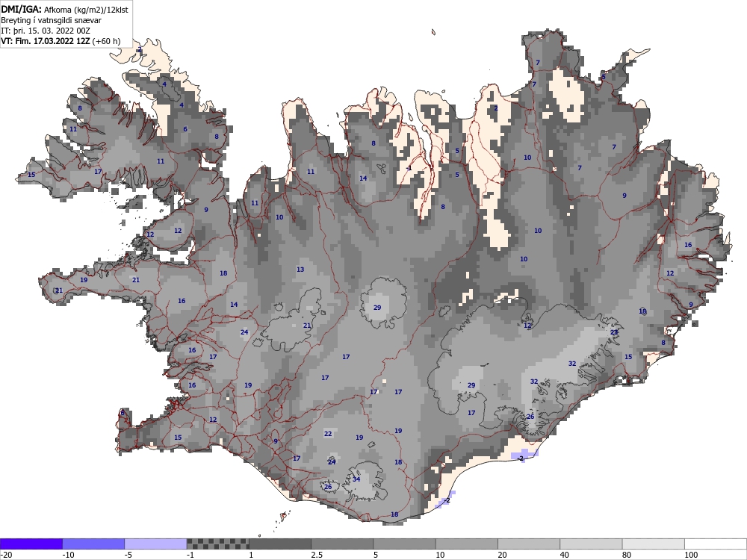
Task: Click the "-20" legend scale label
Action: click(6, 555)
